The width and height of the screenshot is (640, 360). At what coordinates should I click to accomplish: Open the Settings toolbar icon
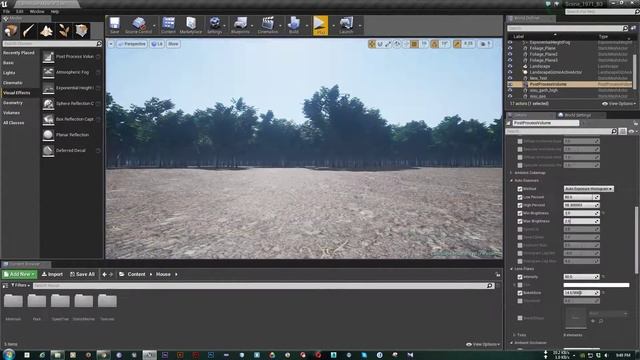(215, 25)
